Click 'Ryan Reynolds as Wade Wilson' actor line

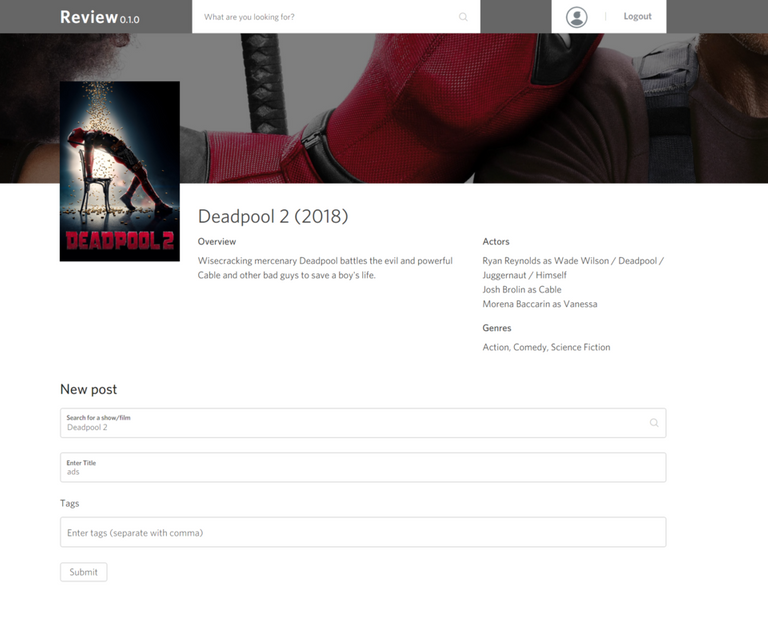pyautogui.click(x=573, y=268)
